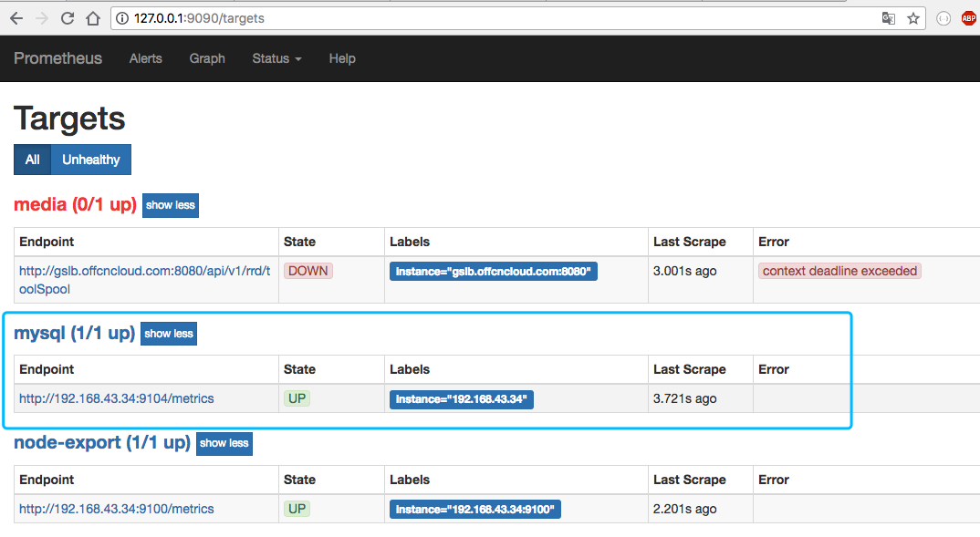Click the DOWN state badge

308,271
